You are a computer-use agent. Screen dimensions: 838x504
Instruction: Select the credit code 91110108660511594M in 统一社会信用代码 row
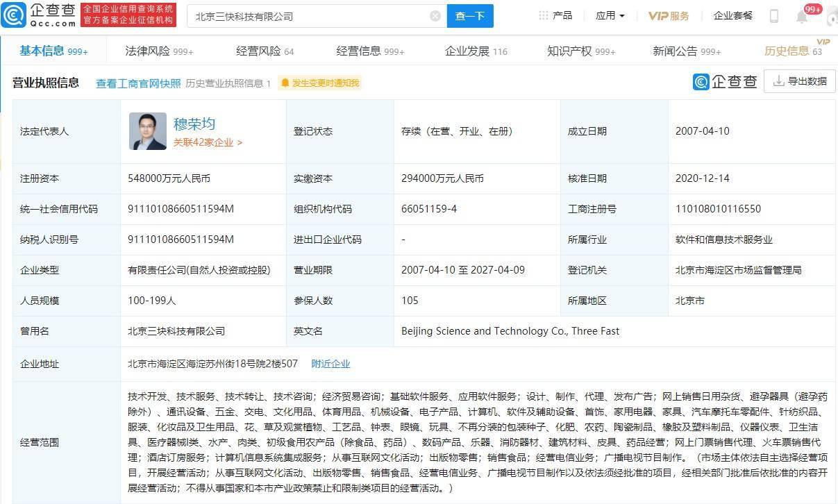(x=181, y=209)
